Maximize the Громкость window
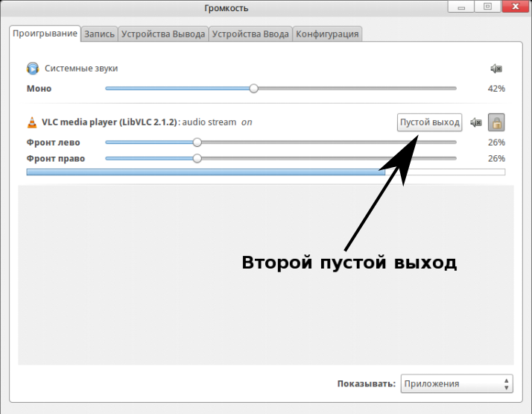532x414 pixels. tap(487, 7)
